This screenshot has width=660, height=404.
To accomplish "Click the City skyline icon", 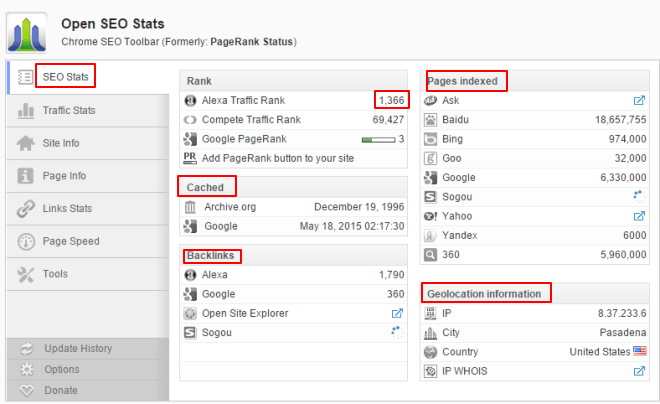I will (x=430, y=333).
